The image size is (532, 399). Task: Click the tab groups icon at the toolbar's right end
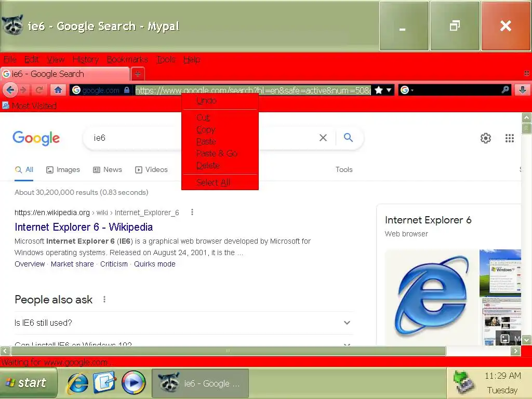(x=527, y=73)
